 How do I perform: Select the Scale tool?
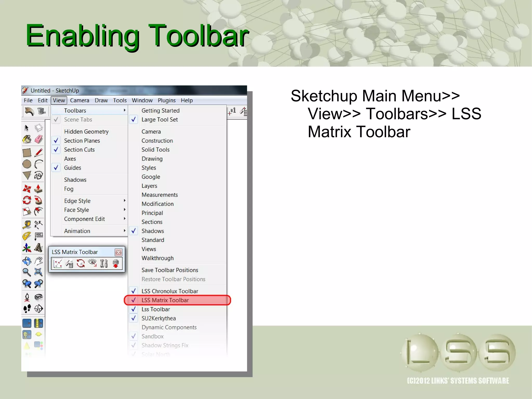tap(27, 212)
